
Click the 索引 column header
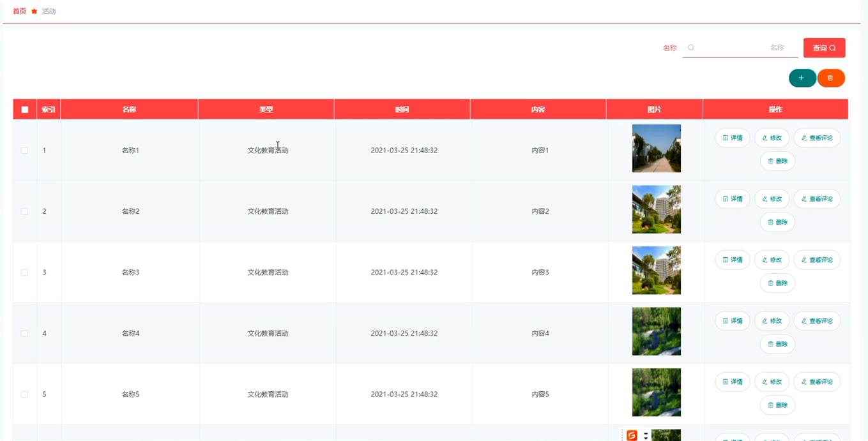49,110
